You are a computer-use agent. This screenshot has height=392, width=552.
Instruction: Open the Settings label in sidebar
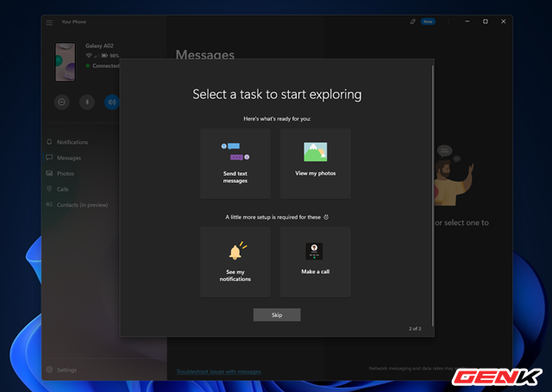(67, 370)
